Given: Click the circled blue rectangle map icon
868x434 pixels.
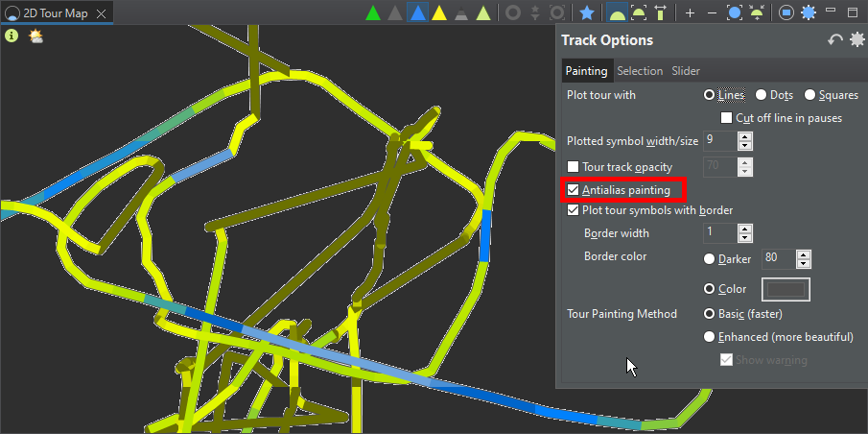Looking at the screenshot, I should pos(786,12).
